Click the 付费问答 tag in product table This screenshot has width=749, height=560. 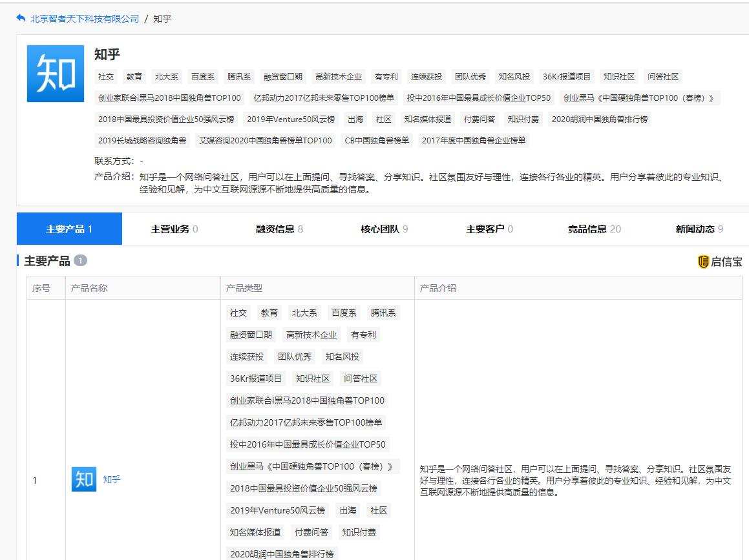[311, 533]
